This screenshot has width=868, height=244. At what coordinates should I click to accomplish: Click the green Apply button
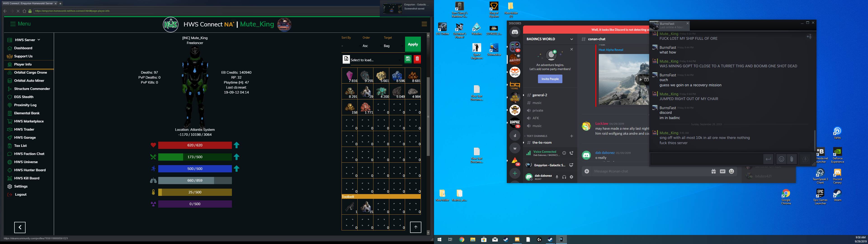click(x=413, y=44)
